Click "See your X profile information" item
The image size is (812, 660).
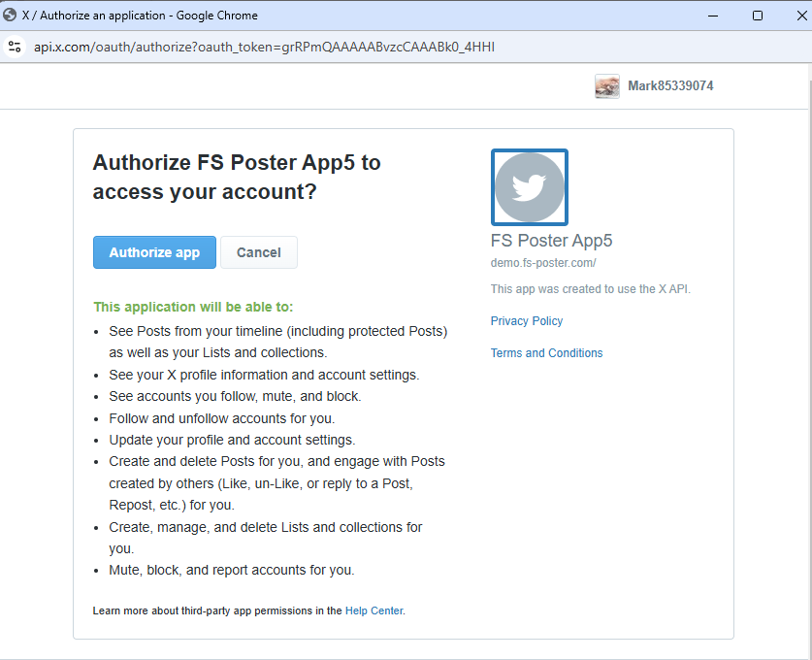264,375
